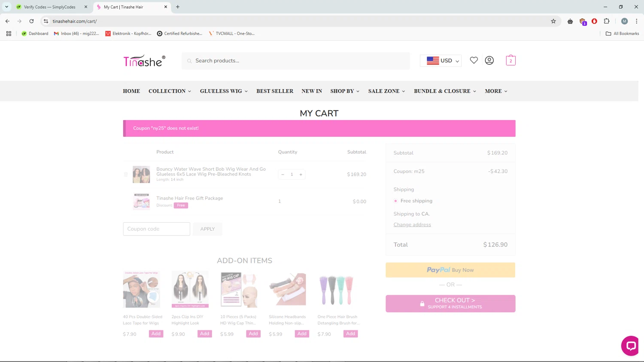Click the APPLY coupon button
The height and width of the screenshot is (362, 644).
(207, 229)
